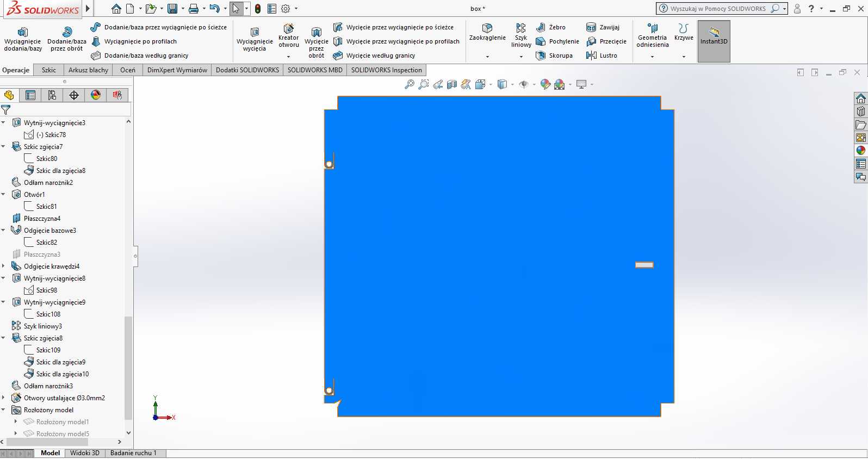
Task: Open Edit Appearance color ball in the view toolbar
Action: [x=545, y=84]
